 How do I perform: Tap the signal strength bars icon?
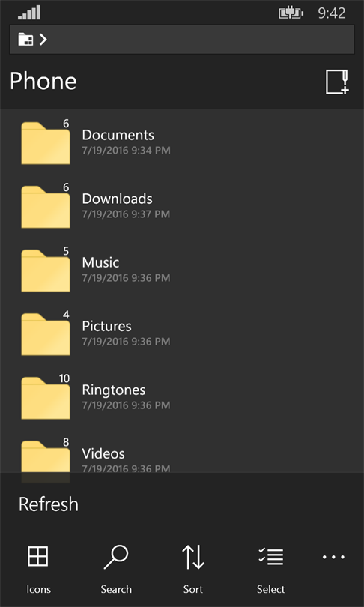29,13
